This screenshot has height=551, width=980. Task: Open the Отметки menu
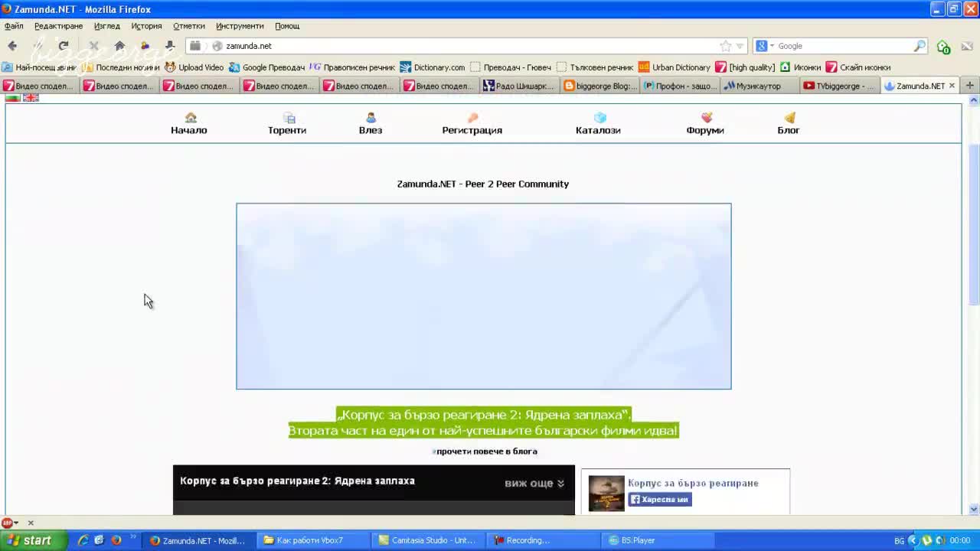189,26
